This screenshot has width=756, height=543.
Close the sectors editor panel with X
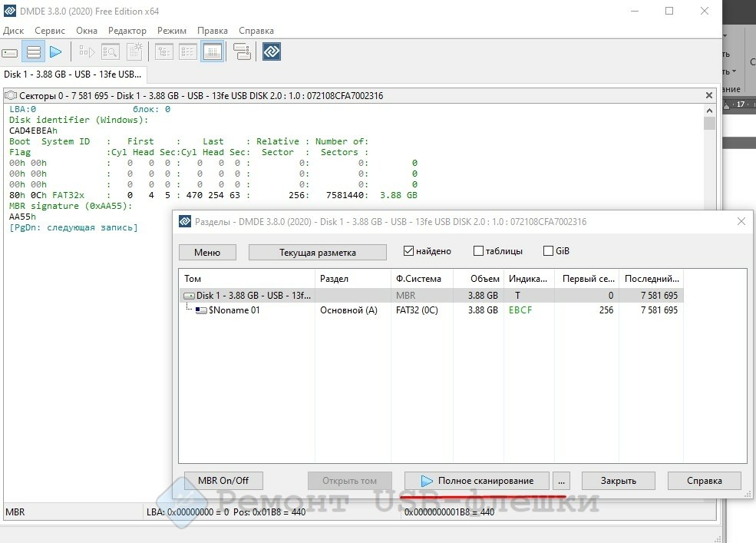pos(709,95)
